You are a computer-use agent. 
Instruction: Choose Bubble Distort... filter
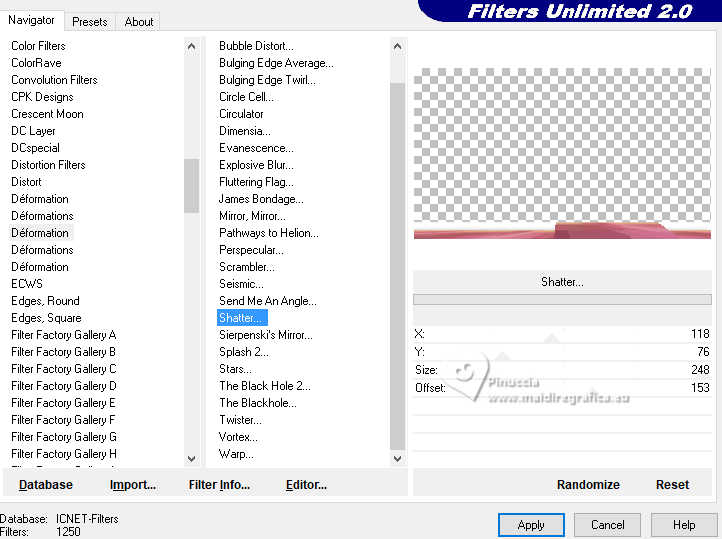256,46
